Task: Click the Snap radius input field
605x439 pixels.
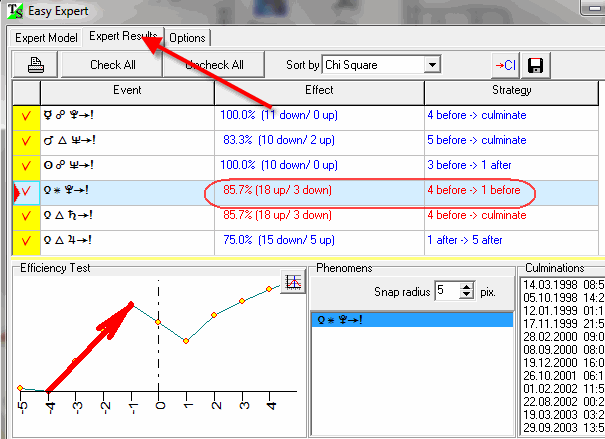Action: [446, 290]
